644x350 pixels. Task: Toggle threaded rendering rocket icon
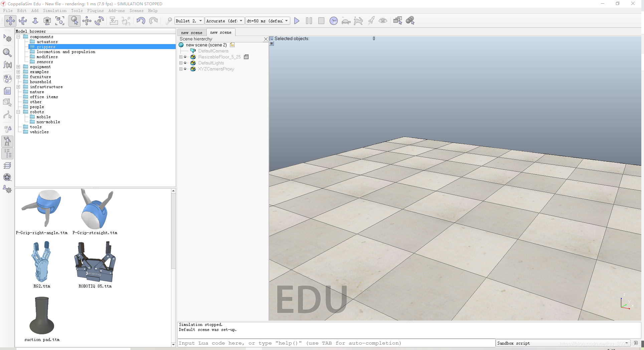[371, 21]
